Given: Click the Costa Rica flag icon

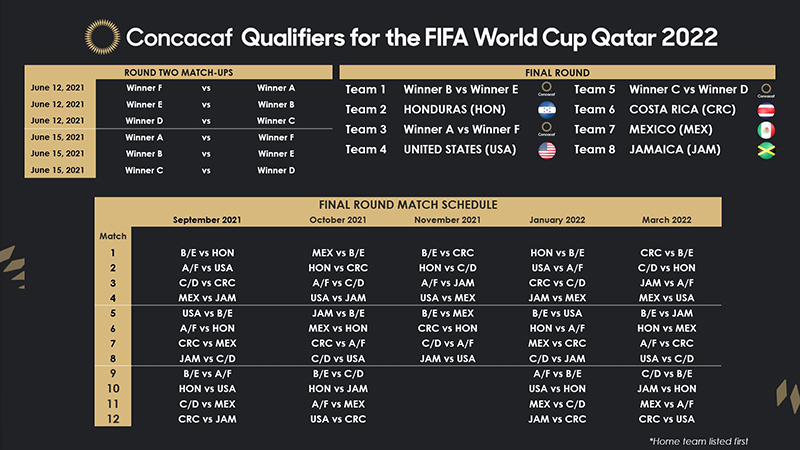Looking at the screenshot, I should tap(767, 110).
